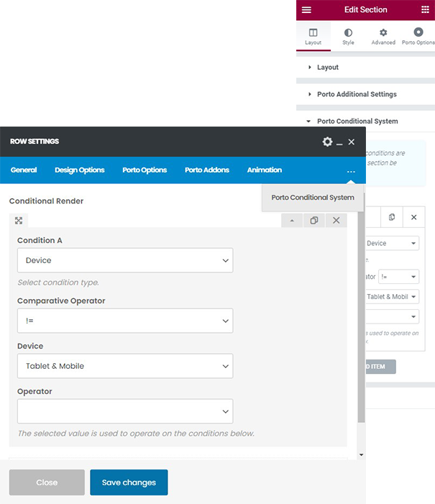435x504 pixels.
Task: Open the Elementor hamburger menu
Action: 307,10
